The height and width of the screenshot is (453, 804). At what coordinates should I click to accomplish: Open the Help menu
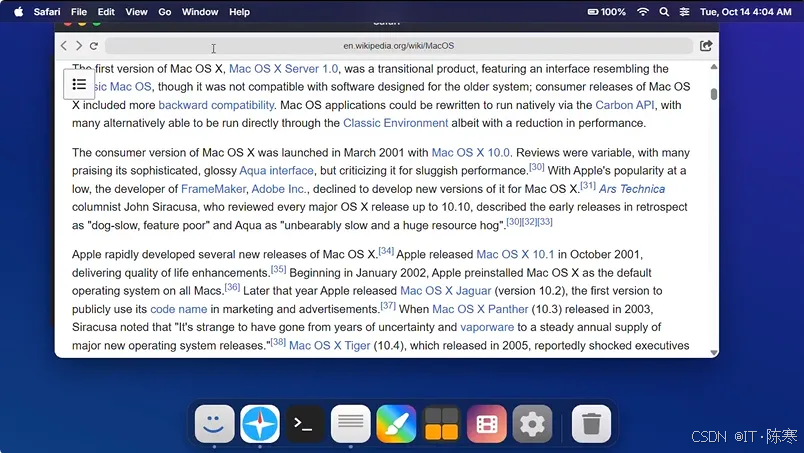[x=239, y=12]
